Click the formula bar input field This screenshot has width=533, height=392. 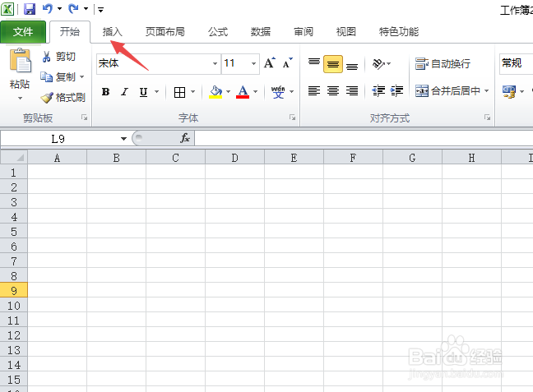click(364, 138)
